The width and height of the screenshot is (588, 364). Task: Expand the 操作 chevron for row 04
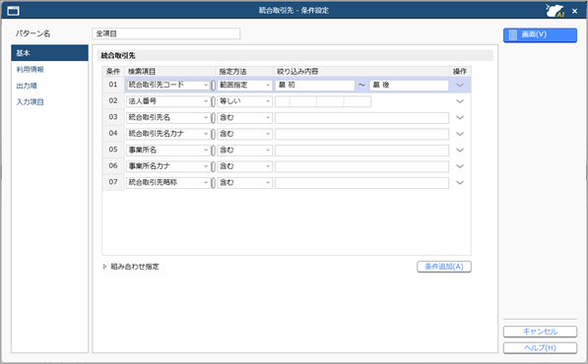(x=460, y=134)
